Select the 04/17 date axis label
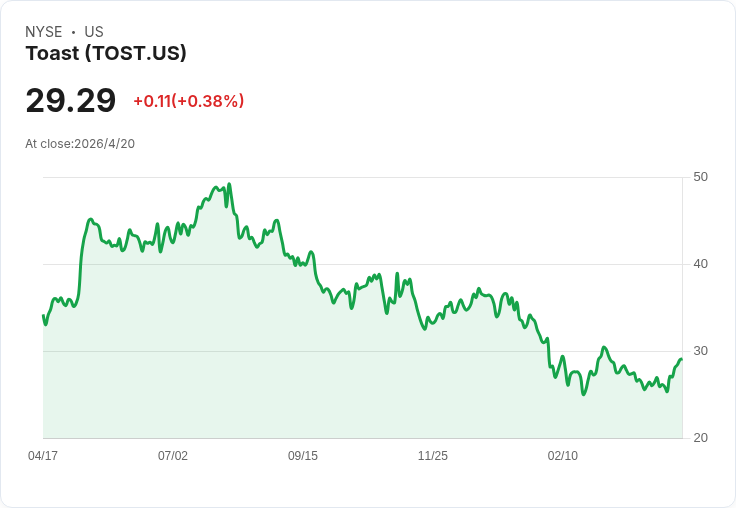736x508 pixels. (x=43, y=455)
